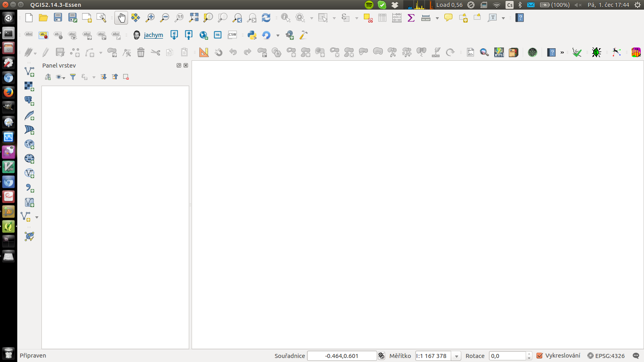Toggle the Vykreslování rendering checkbox

point(540,356)
